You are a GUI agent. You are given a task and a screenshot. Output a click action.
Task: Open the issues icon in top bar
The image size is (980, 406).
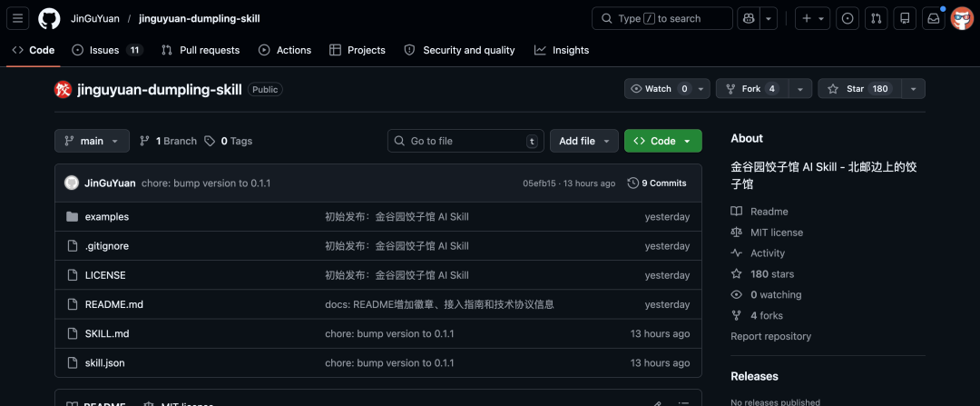click(848, 18)
